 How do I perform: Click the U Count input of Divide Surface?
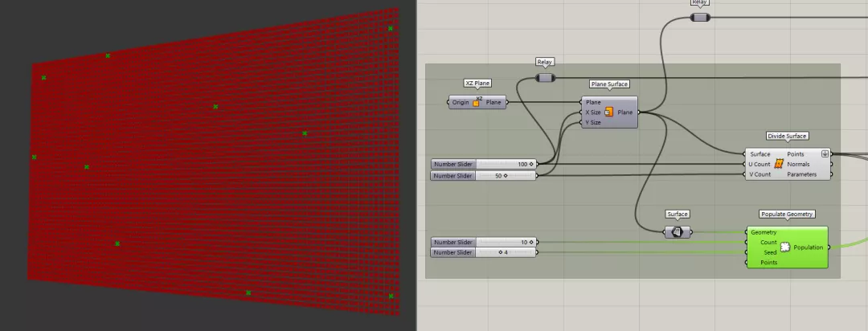[x=759, y=164]
